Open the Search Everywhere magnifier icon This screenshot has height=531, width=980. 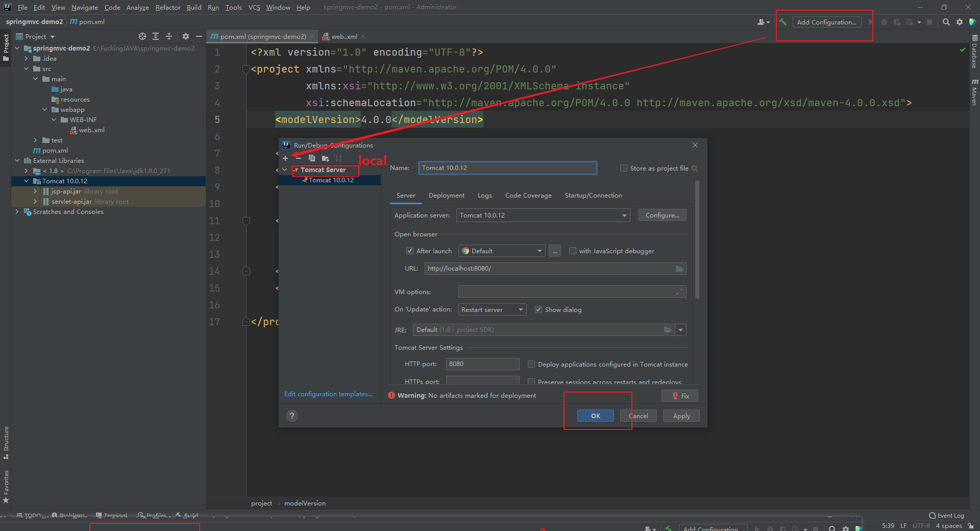pos(946,22)
